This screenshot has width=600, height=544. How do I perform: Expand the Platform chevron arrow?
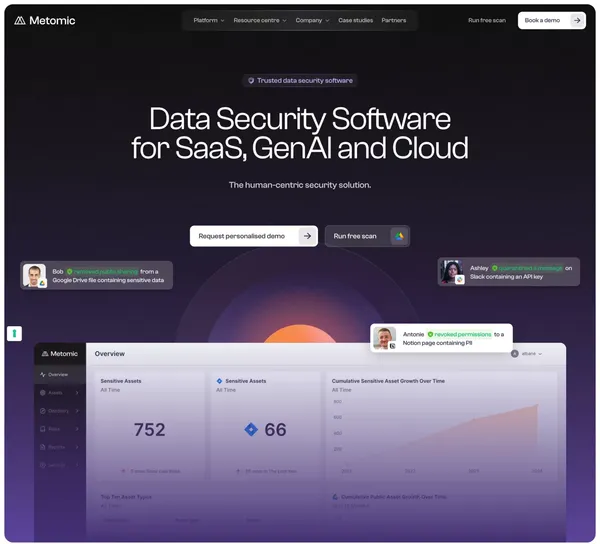pyautogui.click(x=222, y=21)
